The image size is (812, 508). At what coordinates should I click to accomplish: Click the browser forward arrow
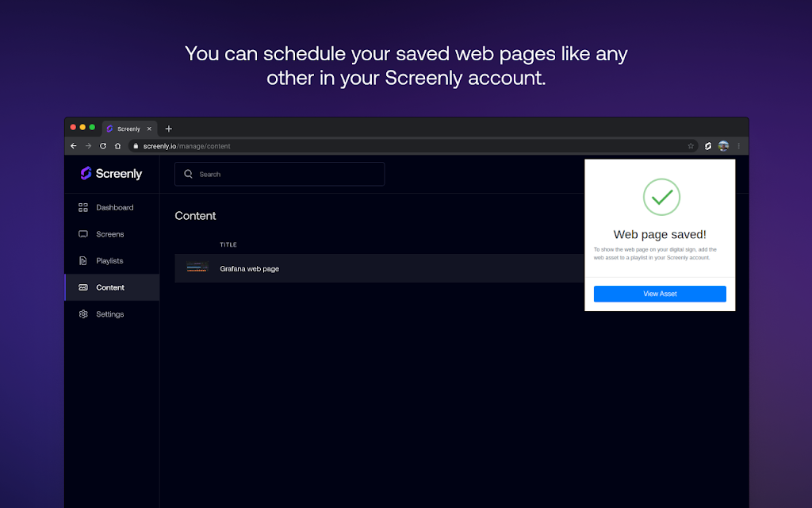coord(88,146)
